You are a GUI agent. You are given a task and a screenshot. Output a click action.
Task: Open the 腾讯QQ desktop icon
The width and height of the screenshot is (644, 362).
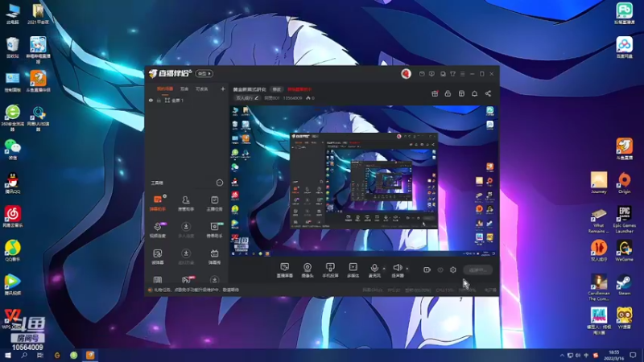(13, 183)
